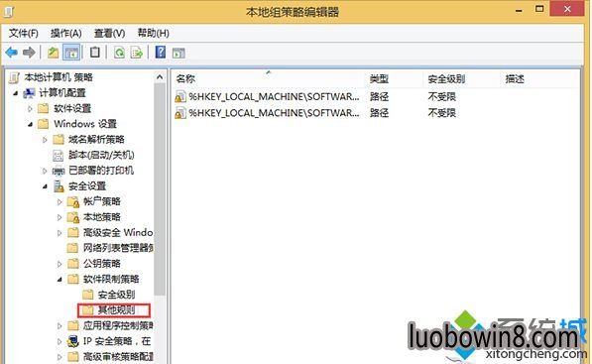Collapse the 安全设置 tree node
The width and height of the screenshot is (592, 364).
point(45,186)
